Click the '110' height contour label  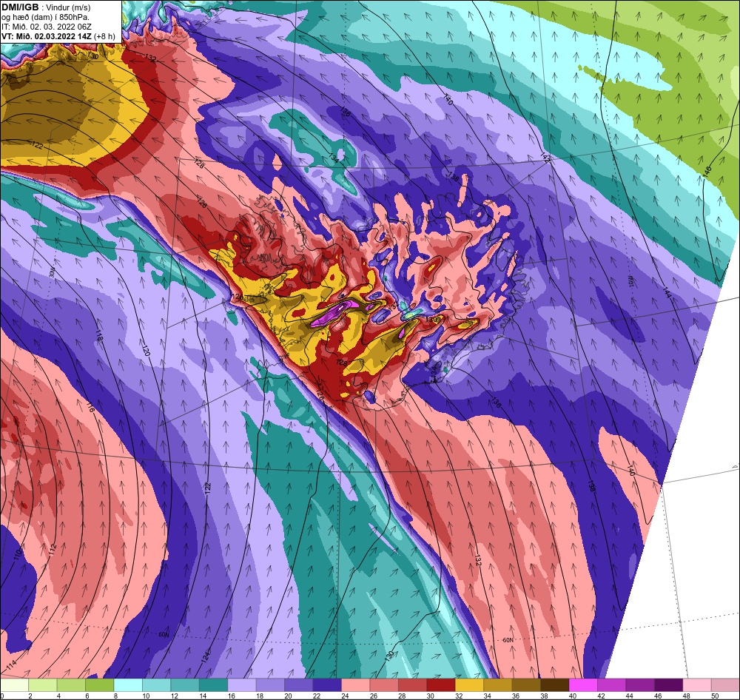coord(18,555)
